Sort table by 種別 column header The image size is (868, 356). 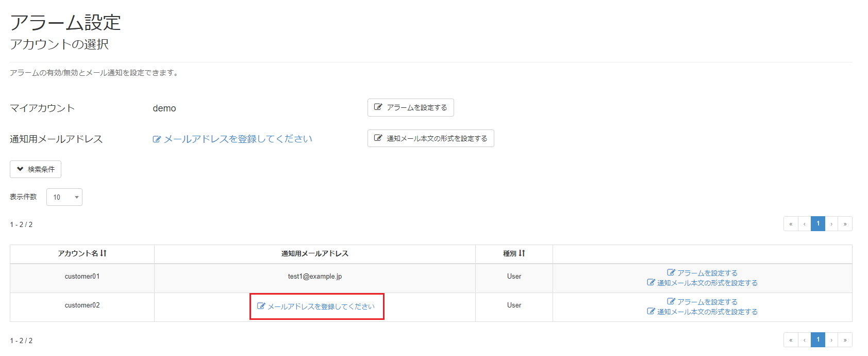[514, 253]
